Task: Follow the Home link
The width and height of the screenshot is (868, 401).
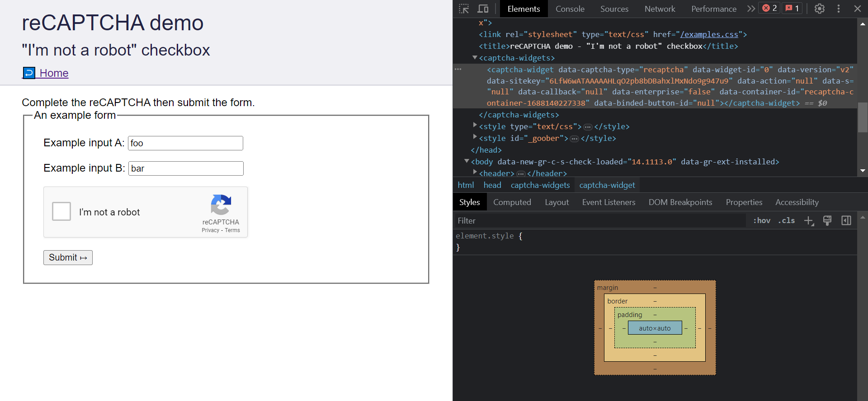Action: [x=54, y=73]
